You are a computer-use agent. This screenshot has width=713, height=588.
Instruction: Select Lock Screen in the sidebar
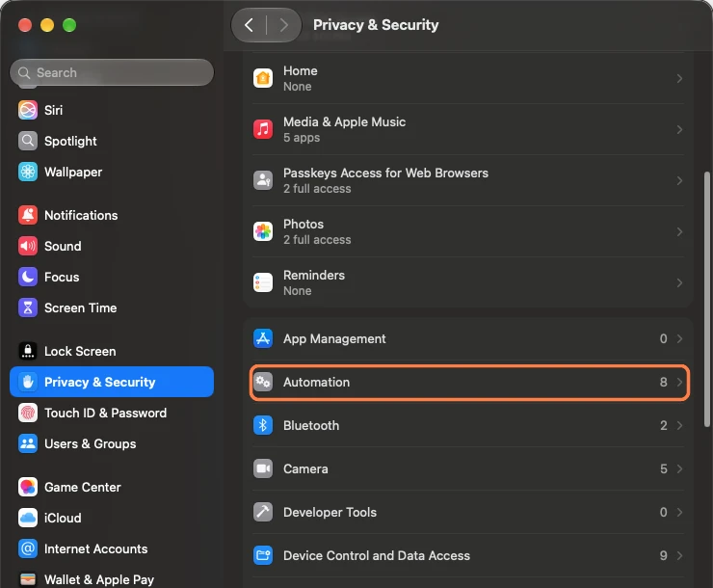click(112, 351)
